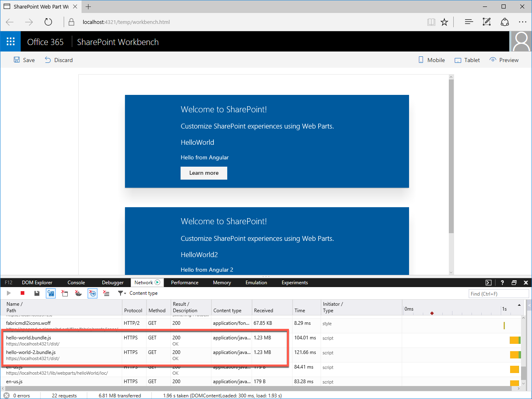Open the Content type filter dropdown
Viewport: 532px width, 399px height.
coord(138,293)
